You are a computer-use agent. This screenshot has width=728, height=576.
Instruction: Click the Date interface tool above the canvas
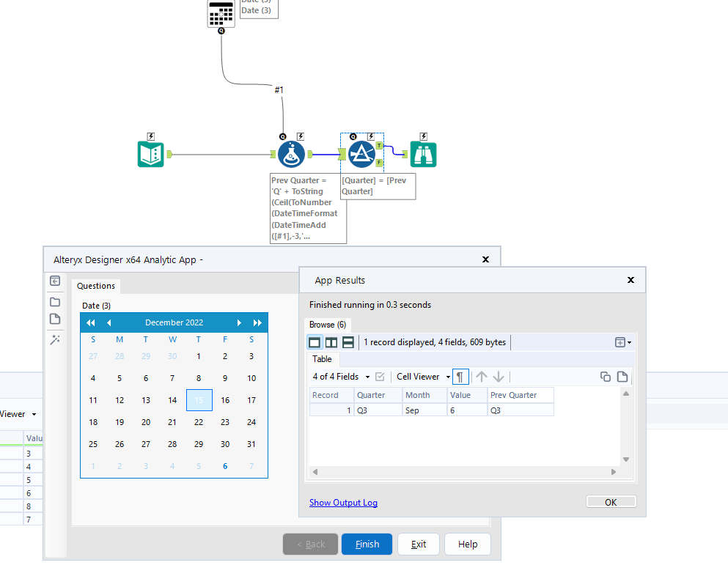point(221,13)
